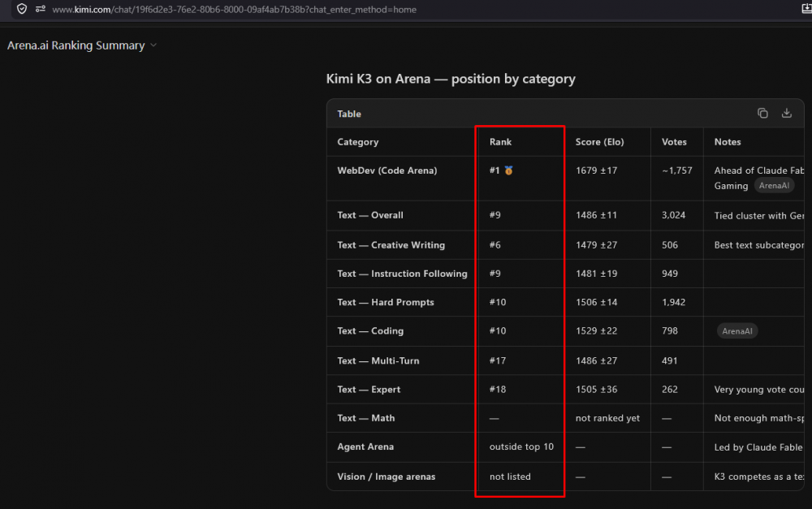812x509 pixels.
Task: Select the Rank column header
Action: (x=500, y=142)
